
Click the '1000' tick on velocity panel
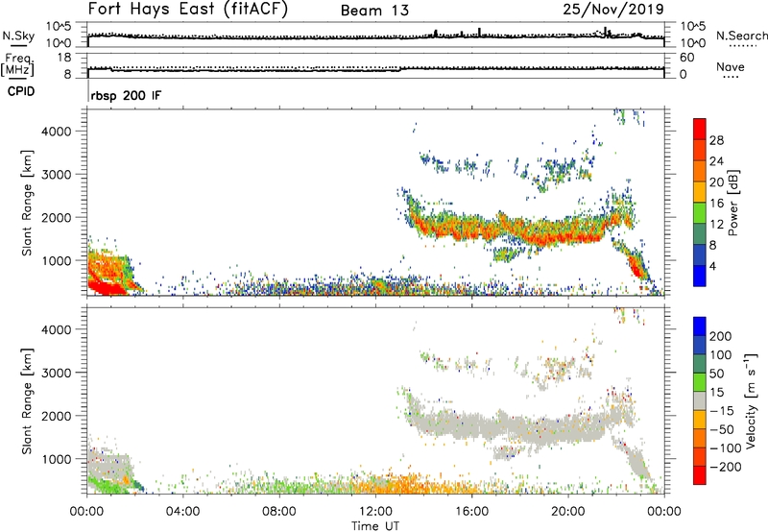point(56,459)
